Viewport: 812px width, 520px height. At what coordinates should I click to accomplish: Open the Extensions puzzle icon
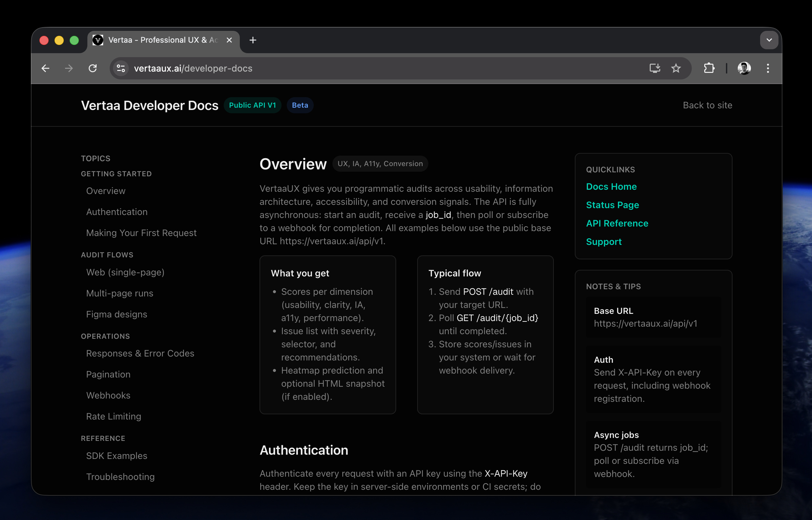709,69
